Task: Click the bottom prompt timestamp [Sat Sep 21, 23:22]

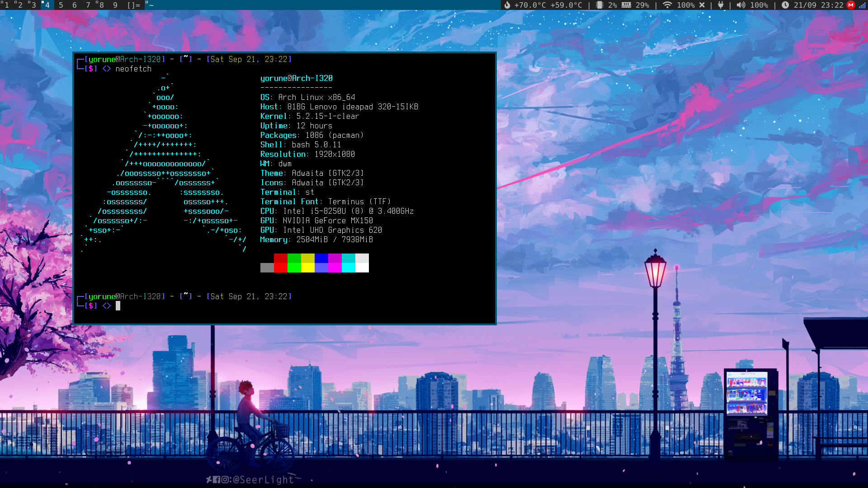Action: click(x=249, y=296)
